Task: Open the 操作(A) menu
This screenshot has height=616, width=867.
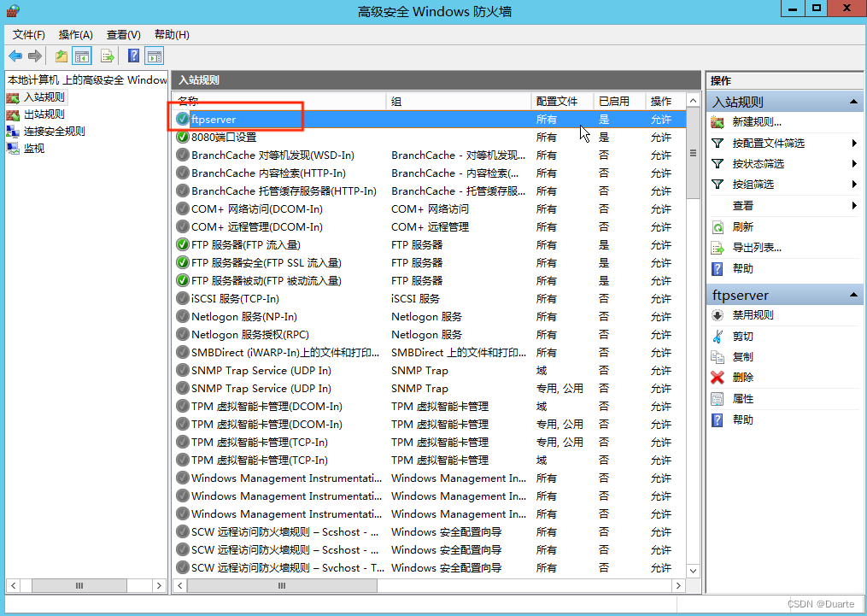Action: (76, 35)
